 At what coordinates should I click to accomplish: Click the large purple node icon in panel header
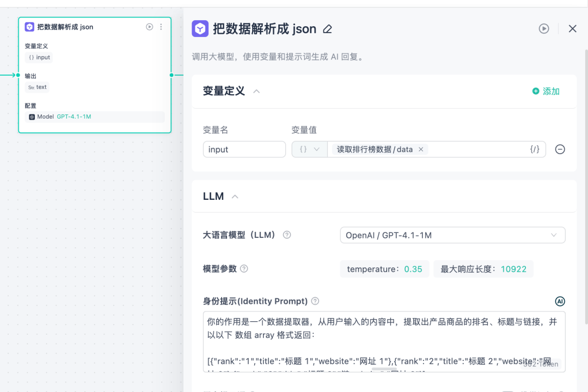[x=200, y=28]
